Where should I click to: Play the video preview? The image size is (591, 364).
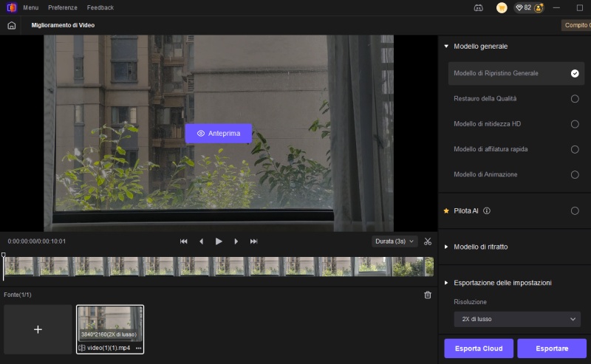click(219, 241)
